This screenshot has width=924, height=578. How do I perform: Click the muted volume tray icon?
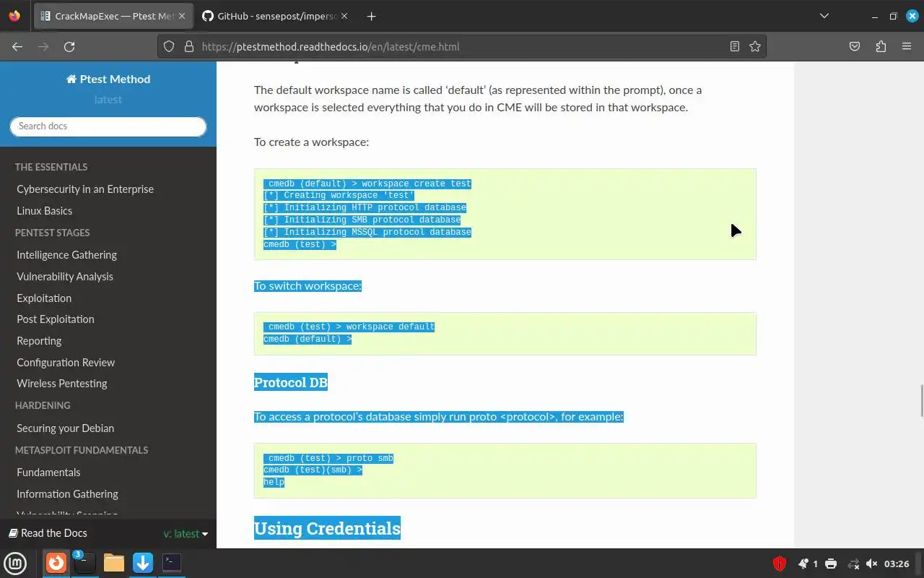coord(871,564)
